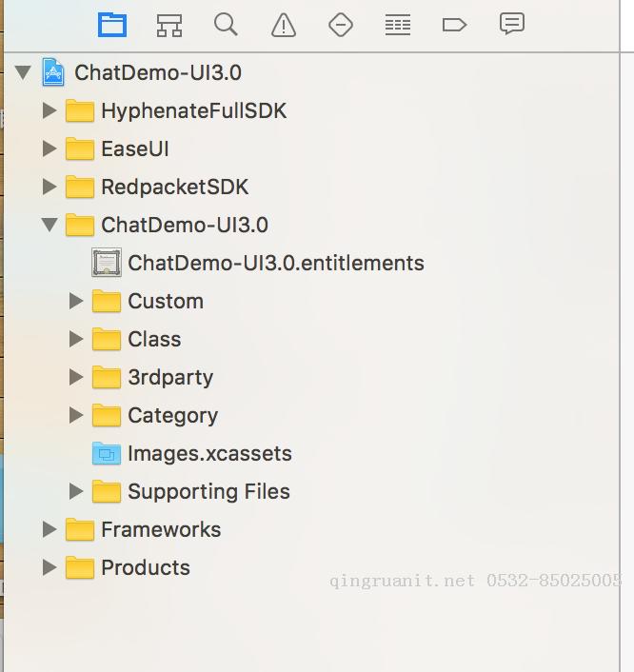Expand the Frameworks group
Screen dimensions: 634x672
click(50, 529)
